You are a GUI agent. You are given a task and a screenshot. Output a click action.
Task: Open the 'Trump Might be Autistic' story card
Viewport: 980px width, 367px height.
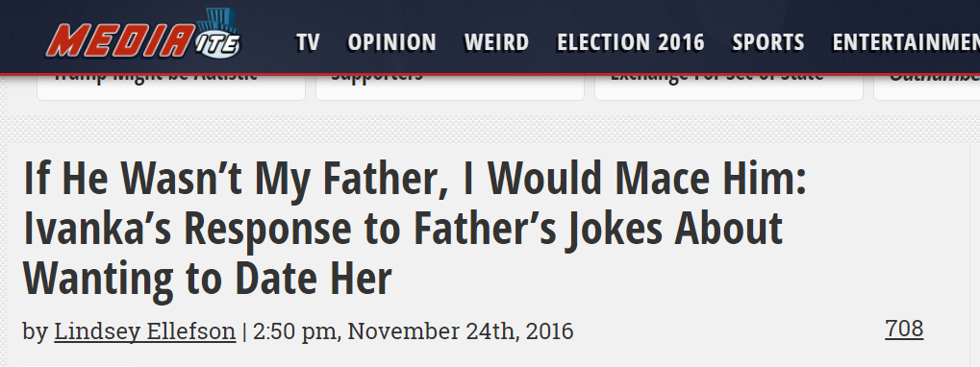171,86
